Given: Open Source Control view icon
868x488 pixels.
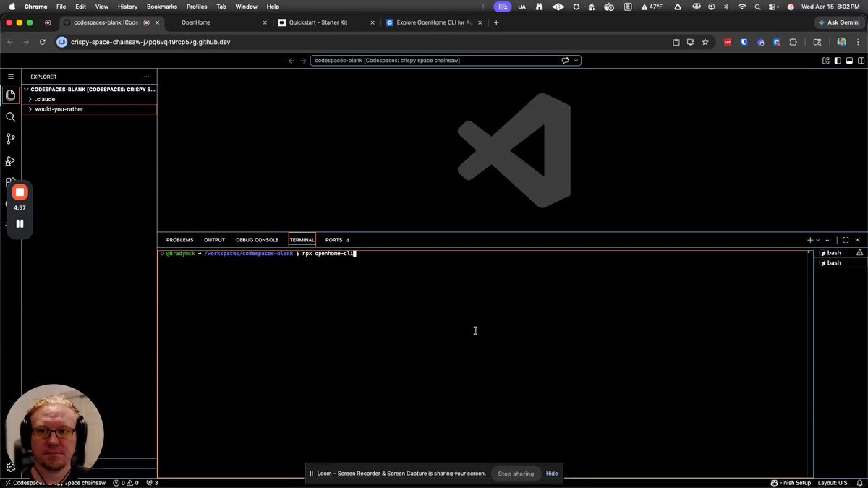Looking at the screenshot, I should (x=10, y=139).
